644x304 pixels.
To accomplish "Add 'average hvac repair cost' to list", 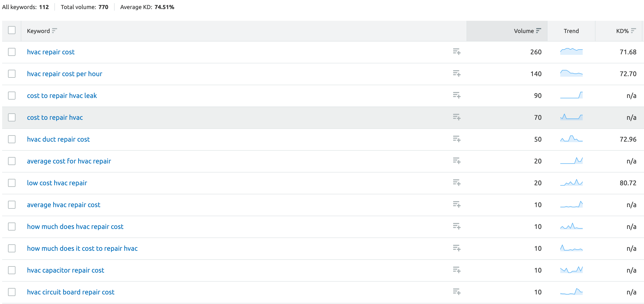I will coord(457,204).
